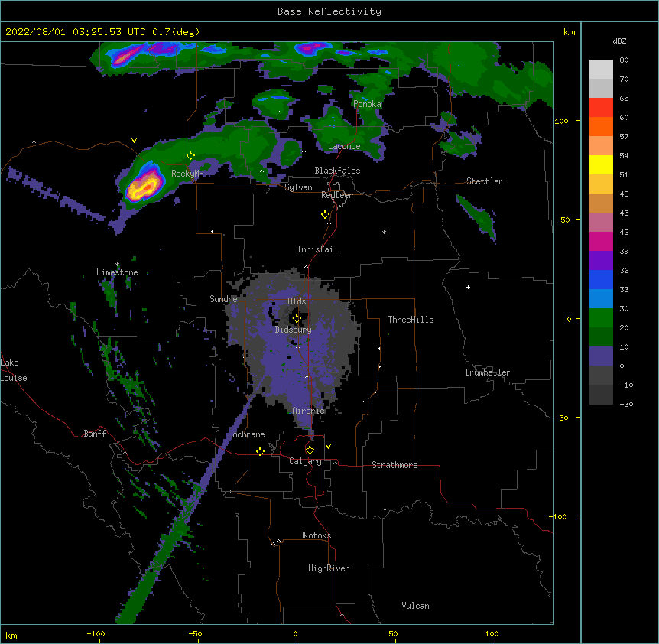
Task: Click the Lake Louise label
Action: pos(14,370)
